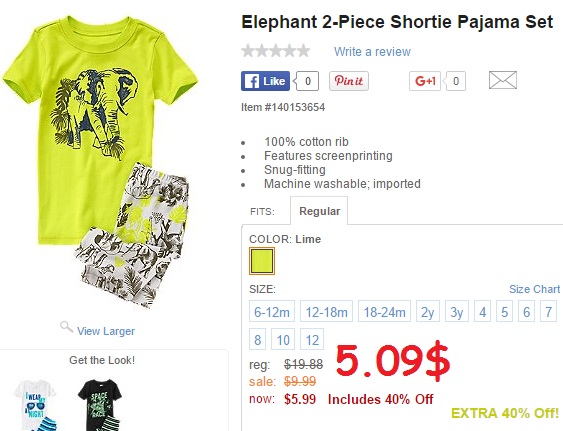Click the Pin it Pinterest button
Image resolution: width=563 pixels, height=431 pixels.
point(349,81)
